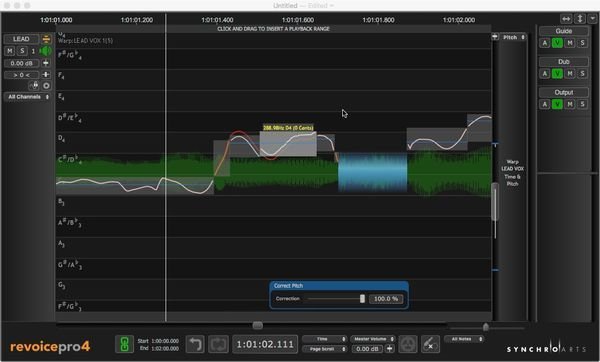The width and height of the screenshot is (600, 362).
Task: Click the Output track label button
Action: coord(564,92)
